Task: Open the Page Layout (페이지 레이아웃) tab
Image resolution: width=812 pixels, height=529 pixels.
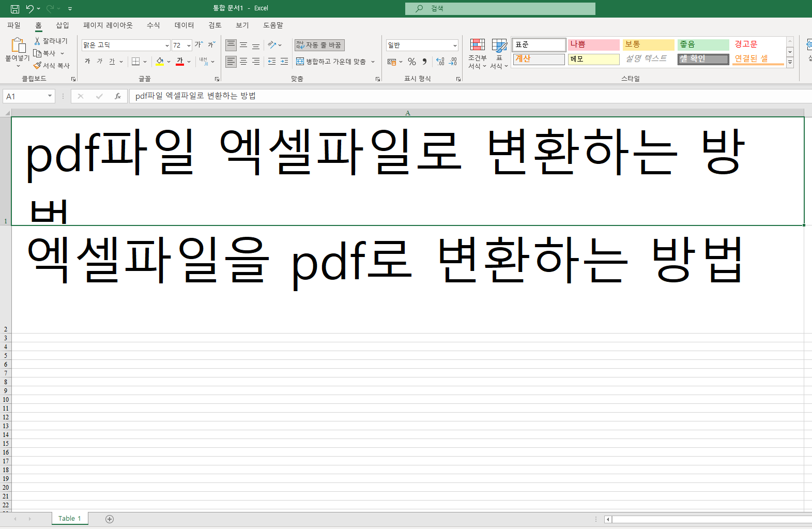Action: click(x=108, y=25)
